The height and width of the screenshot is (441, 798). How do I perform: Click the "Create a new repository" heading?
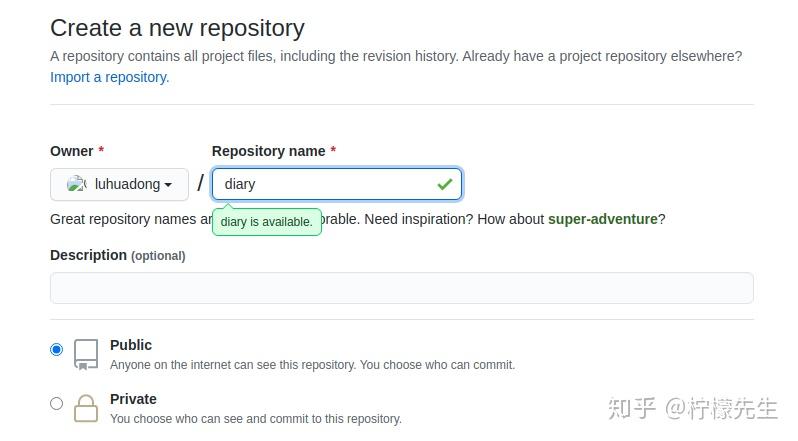[x=177, y=28]
